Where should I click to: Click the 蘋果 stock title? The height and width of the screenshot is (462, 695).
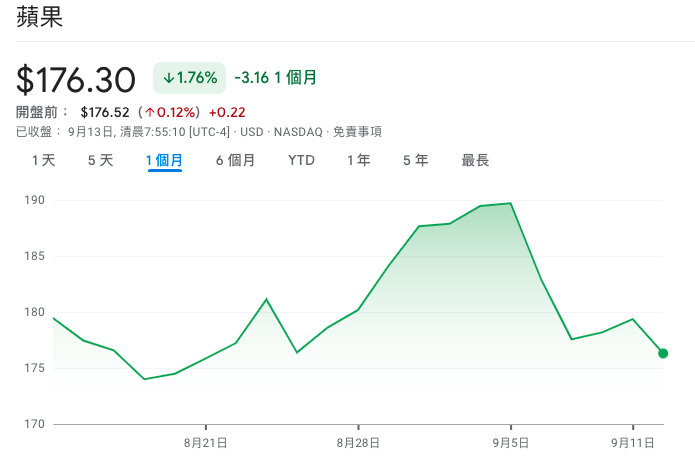(39, 17)
